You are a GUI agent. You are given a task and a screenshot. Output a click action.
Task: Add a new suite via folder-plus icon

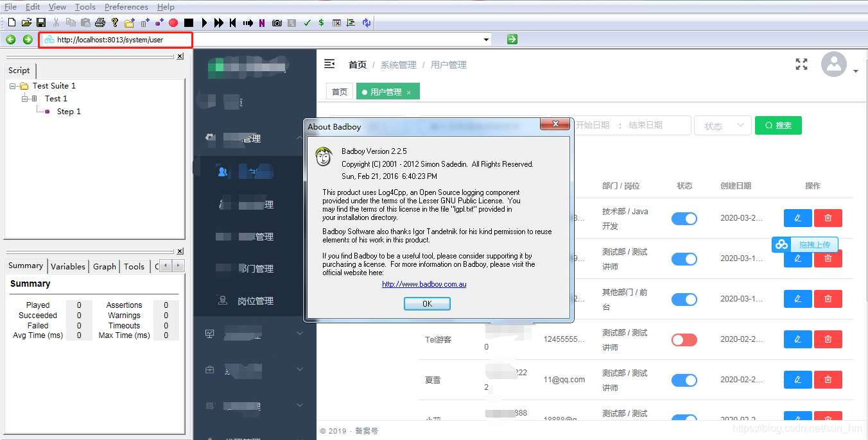(x=130, y=22)
